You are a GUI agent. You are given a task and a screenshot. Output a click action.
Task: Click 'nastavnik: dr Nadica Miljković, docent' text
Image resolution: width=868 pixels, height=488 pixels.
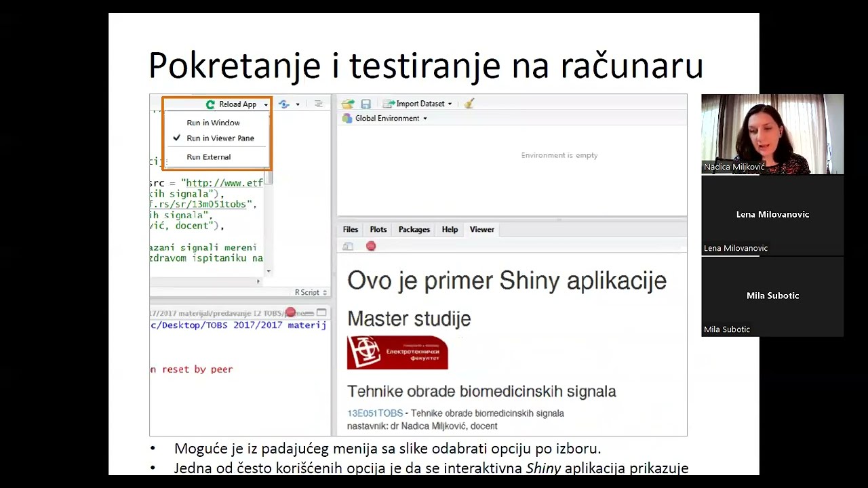(x=422, y=426)
